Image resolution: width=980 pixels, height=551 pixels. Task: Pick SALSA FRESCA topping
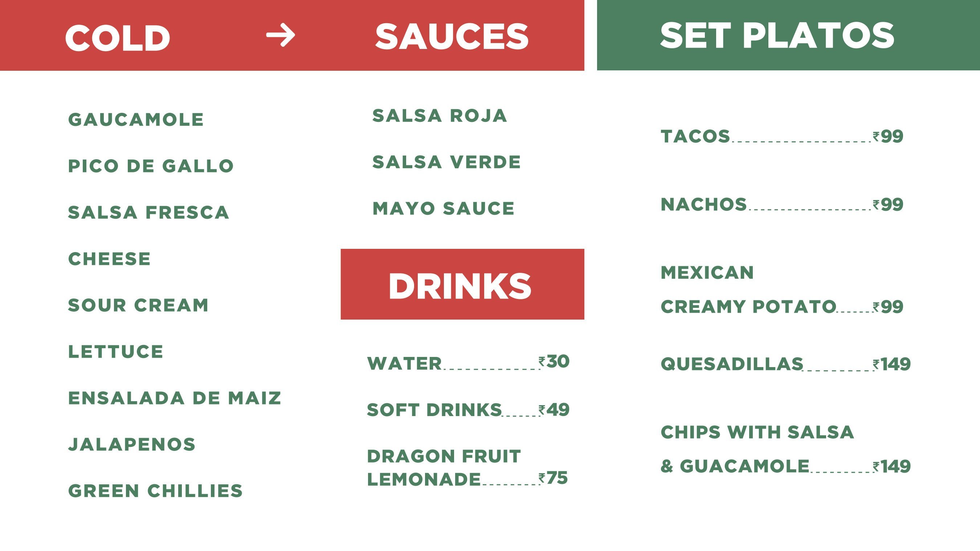tap(148, 213)
